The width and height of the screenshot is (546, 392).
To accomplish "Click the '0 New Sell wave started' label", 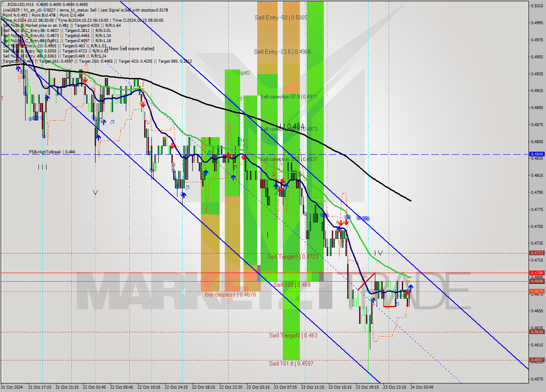I will tap(129, 49).
